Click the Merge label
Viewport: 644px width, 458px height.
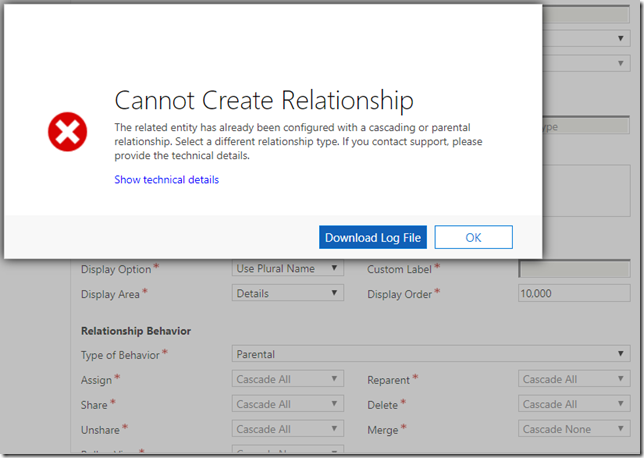coord(383,430)
